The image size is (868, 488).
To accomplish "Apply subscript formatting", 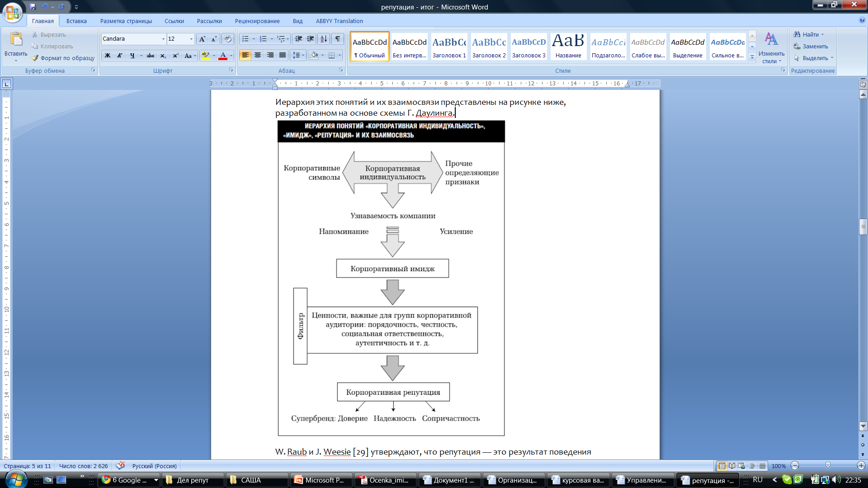I will [163, 56].
